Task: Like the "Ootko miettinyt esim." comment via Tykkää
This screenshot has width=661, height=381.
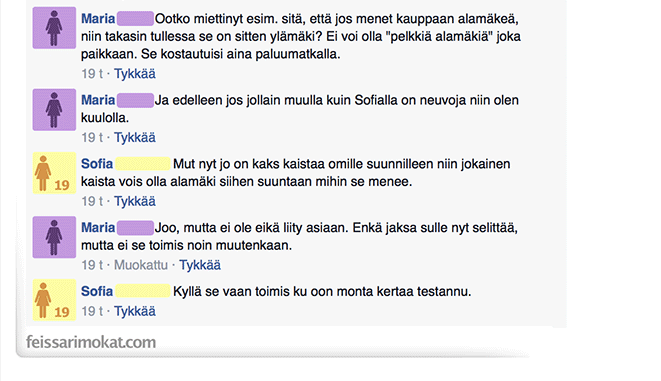Action: point(135,74)
